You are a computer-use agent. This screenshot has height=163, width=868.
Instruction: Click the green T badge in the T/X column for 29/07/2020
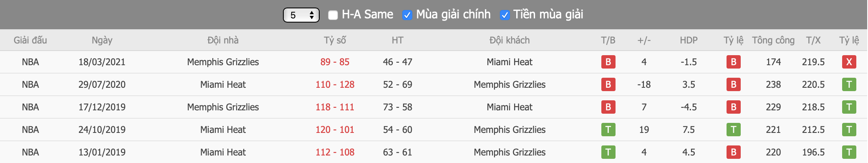tap(849, 84)
